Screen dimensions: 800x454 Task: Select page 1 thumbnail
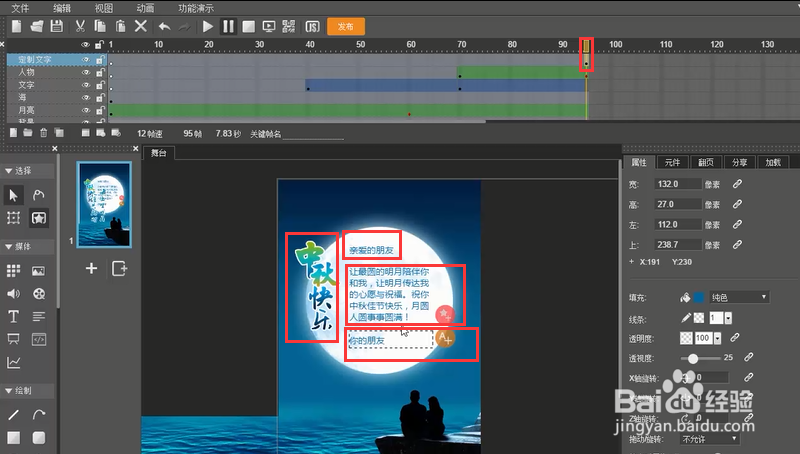(x=104, y=205)
